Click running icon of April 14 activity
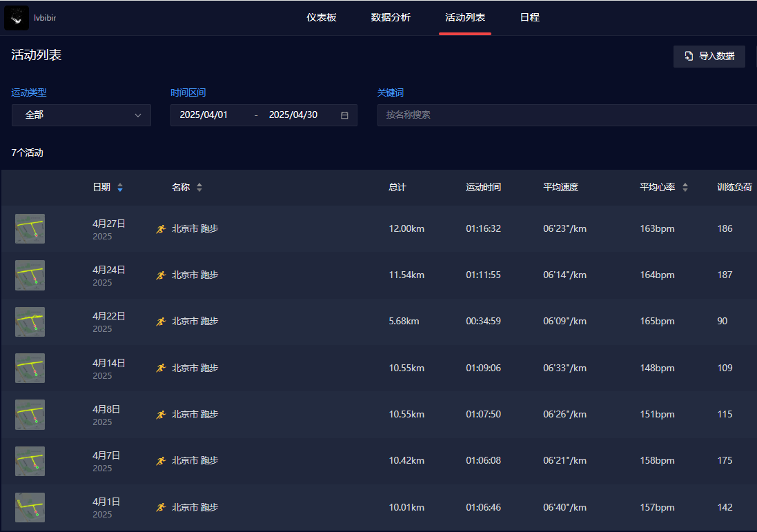Viewport: 757px width, 532px height. point(161,368)
